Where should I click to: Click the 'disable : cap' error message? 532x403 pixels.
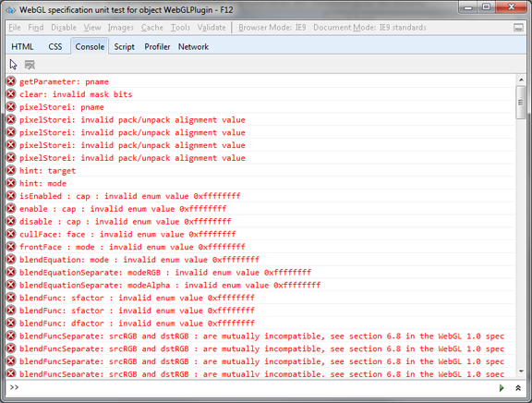coord(126,222)
